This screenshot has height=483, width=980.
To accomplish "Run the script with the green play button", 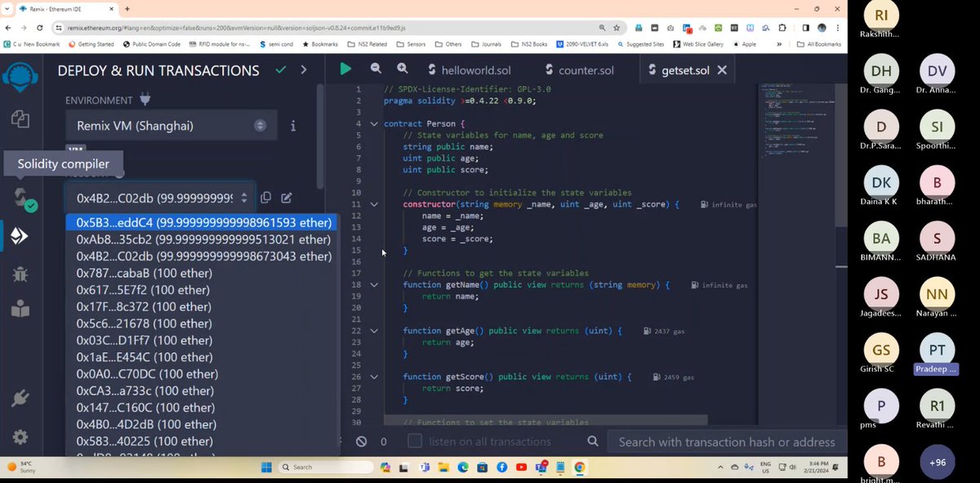I will pos(345,69).
